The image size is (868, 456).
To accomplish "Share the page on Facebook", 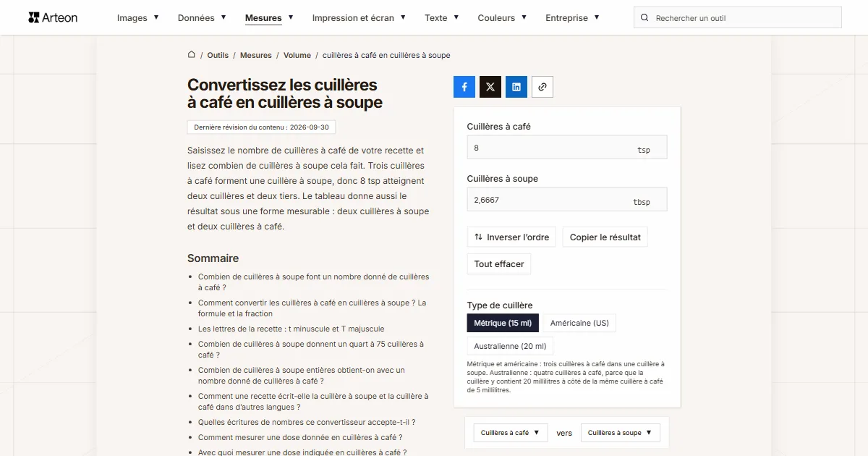I will coord(464,87).
